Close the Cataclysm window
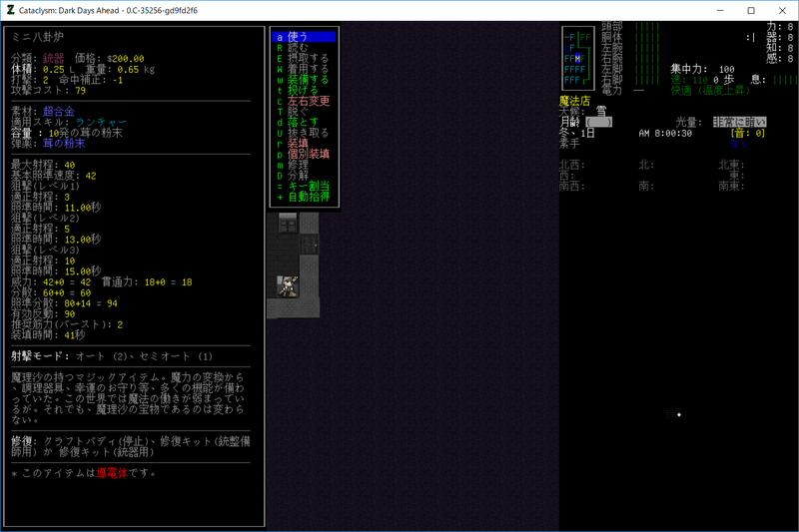Screen dimensions: 799x532 coord(782,10)
